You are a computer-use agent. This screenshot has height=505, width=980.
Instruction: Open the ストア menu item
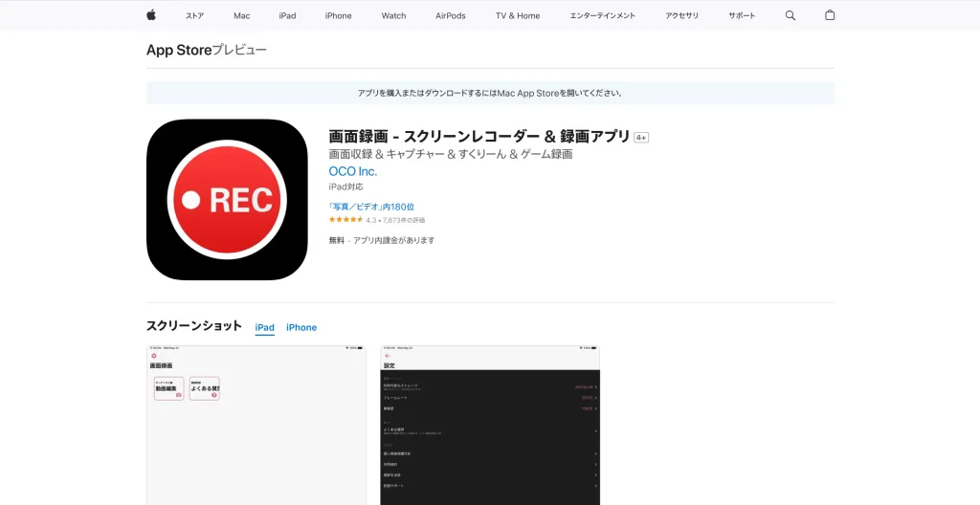pos(194,16)
